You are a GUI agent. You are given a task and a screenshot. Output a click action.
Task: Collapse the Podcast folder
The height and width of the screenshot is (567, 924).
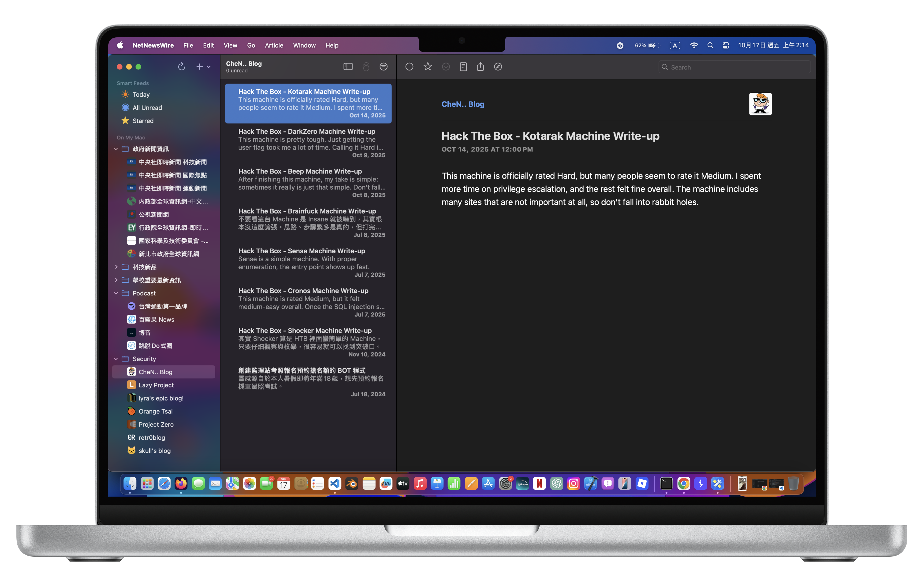click(116, 293)
